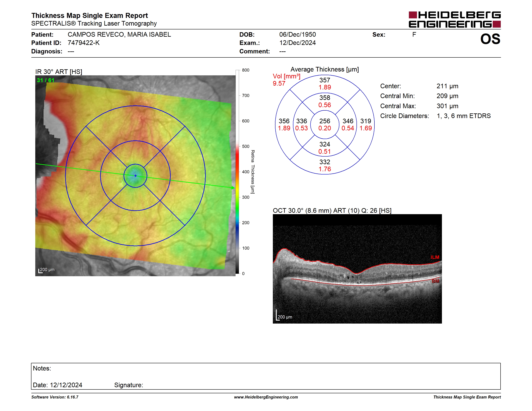Click the 'Signature:' field
532x411 pixels.
pos(129,385)
